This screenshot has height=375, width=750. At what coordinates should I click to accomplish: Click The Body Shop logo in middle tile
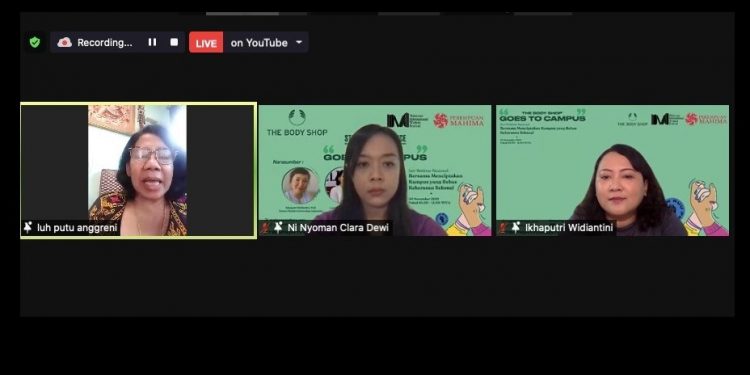pos(297,123)
